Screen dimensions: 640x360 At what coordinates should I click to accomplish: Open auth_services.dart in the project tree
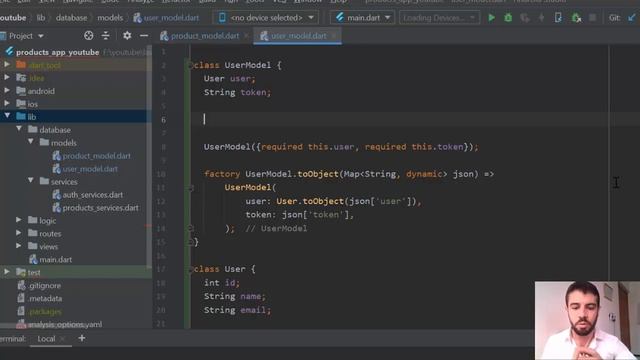pos(93,195)
